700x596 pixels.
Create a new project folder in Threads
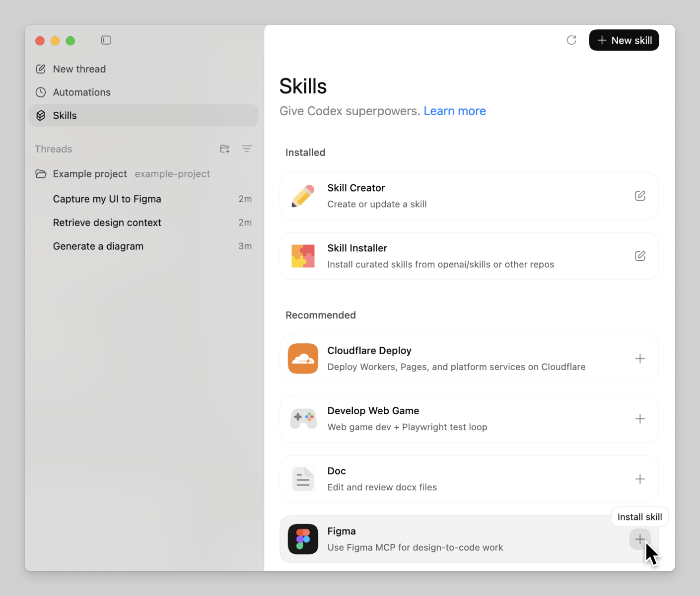[224, 149]
